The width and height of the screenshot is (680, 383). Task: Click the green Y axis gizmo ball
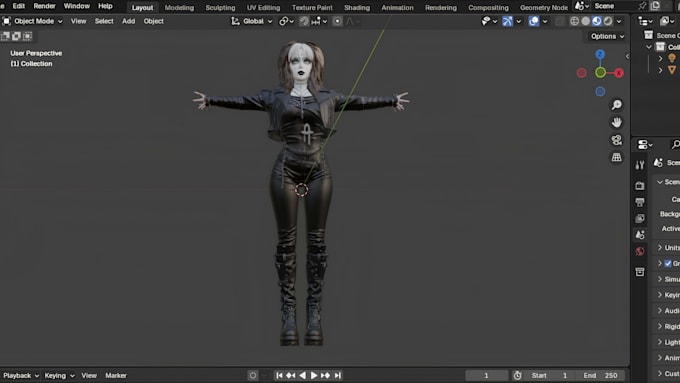coord(600,72)
